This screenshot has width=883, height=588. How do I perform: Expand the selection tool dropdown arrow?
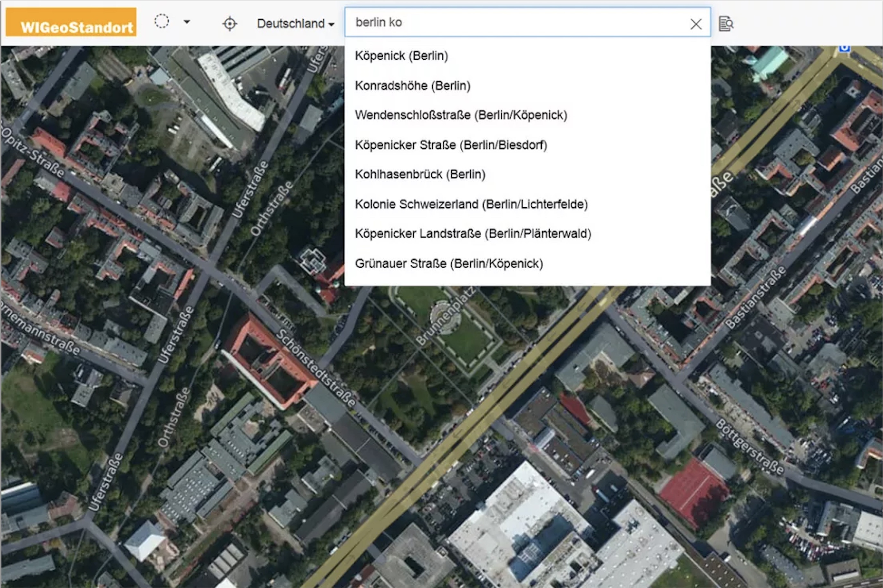[x=187, y=22]
